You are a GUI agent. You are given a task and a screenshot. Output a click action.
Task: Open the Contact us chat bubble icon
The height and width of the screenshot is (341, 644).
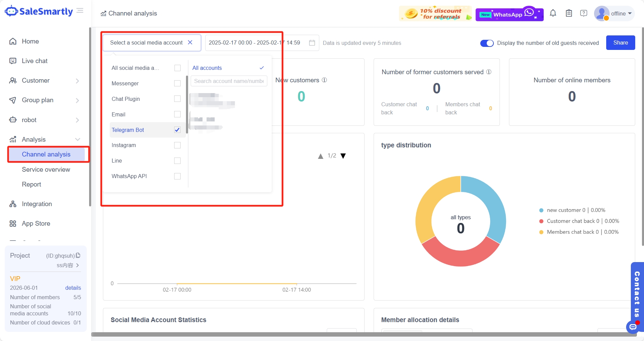click(x=633, y=326)
